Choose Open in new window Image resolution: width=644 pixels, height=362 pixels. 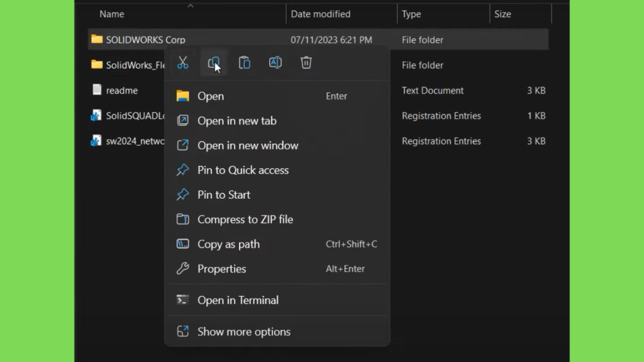tap(277, 145)
